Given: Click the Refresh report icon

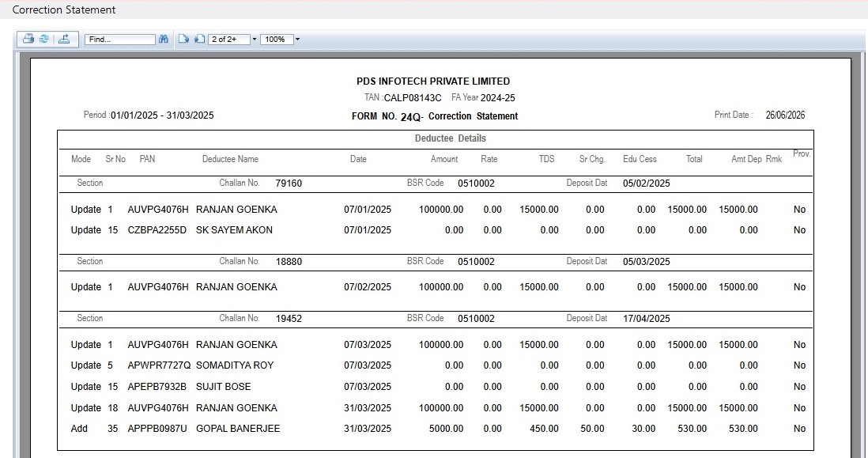Looking at the screenshot, I should (x=44, y=39).
